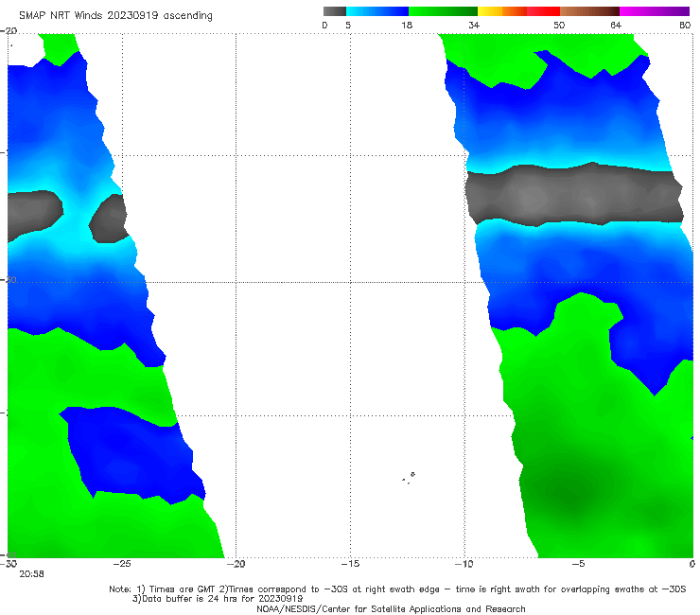Viewport: 700px width, 615px height.
Task: Click the red segment of the color bar
Action: click(543, 11)
